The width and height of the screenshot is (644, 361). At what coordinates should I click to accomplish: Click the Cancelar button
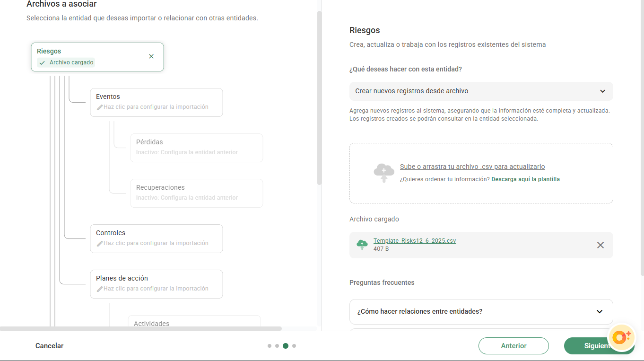50,346
